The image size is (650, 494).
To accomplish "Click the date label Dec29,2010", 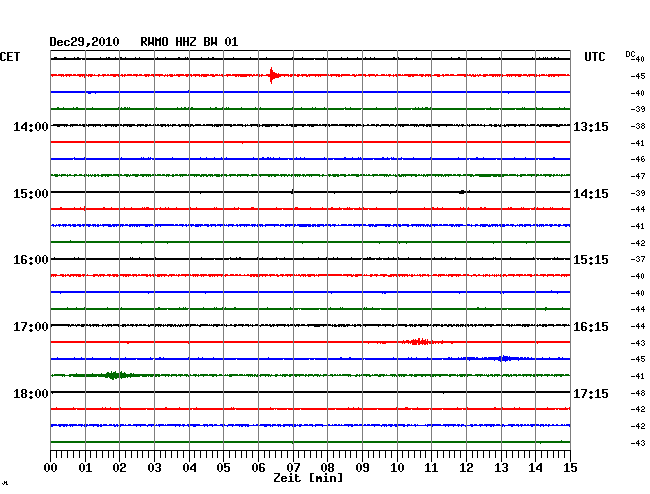I will [x=84, y=42].
